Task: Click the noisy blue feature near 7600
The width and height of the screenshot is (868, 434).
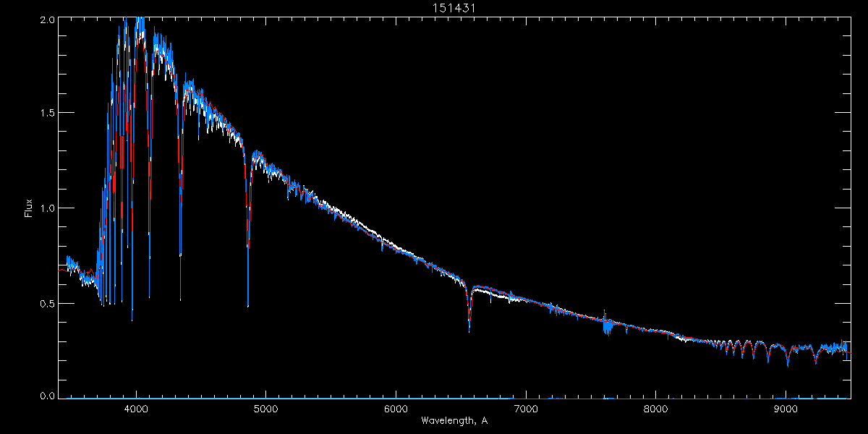Action: point(606,327)
